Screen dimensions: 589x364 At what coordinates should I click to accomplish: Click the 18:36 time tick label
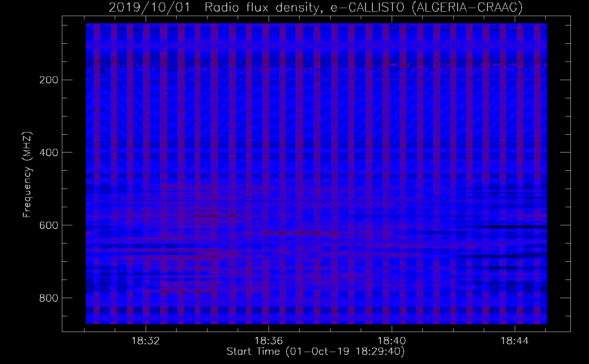click(x=269, y=341)
